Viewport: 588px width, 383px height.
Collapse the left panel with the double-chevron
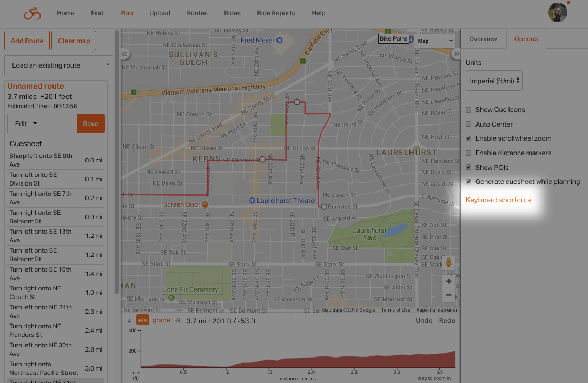point(124,54)
